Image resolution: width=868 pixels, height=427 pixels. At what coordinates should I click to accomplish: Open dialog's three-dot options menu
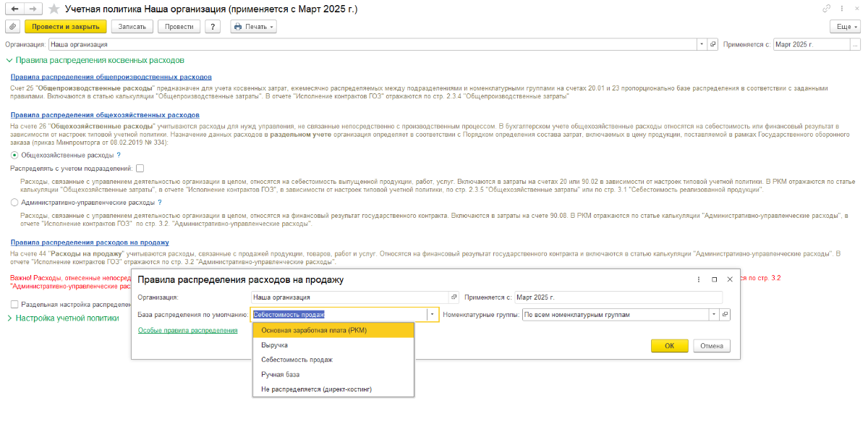698,279
